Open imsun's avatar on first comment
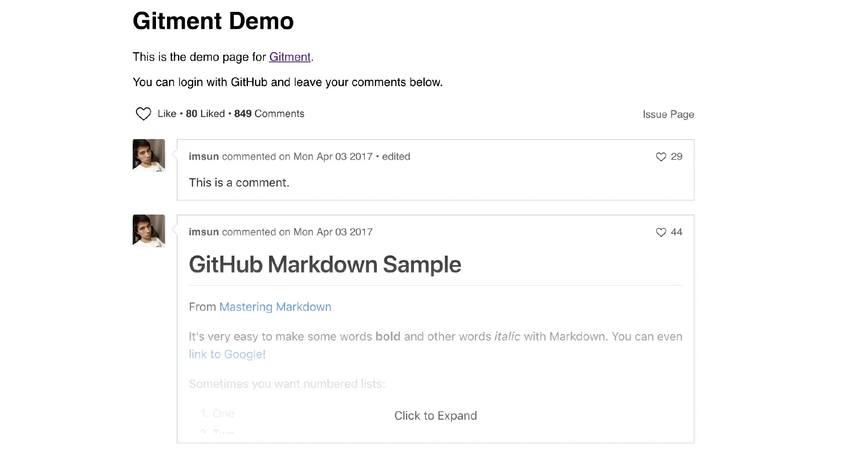The image size is (868, 449). [149, 155]
